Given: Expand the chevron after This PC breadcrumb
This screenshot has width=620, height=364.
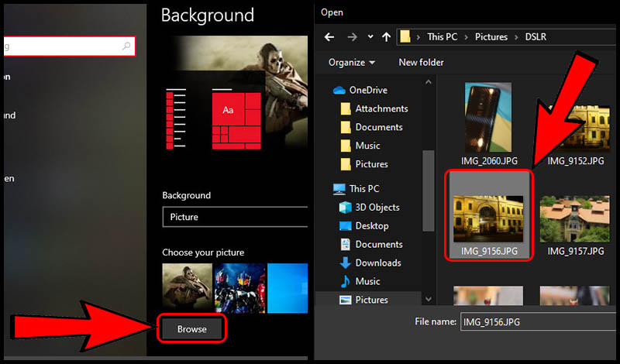Looking at the screenshot, I should click(467, 37).
